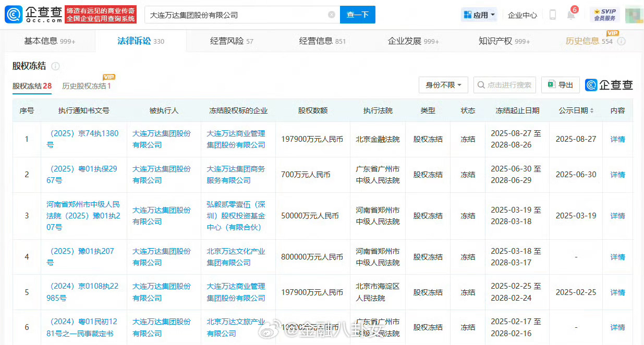Open 北京万达文旅产业有限公司 link
The height and width of the screenshot is (345, 644).
(x=236, y=328)
